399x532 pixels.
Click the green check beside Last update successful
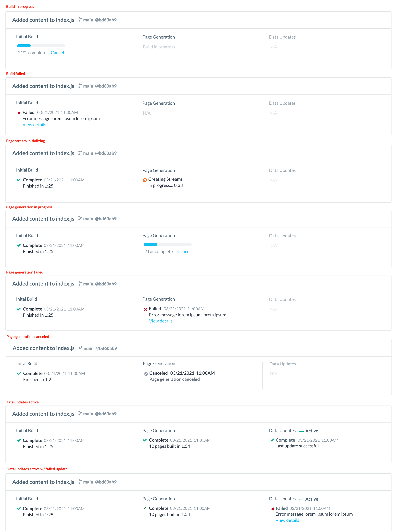pyautogui.click(x=272, y=440)
